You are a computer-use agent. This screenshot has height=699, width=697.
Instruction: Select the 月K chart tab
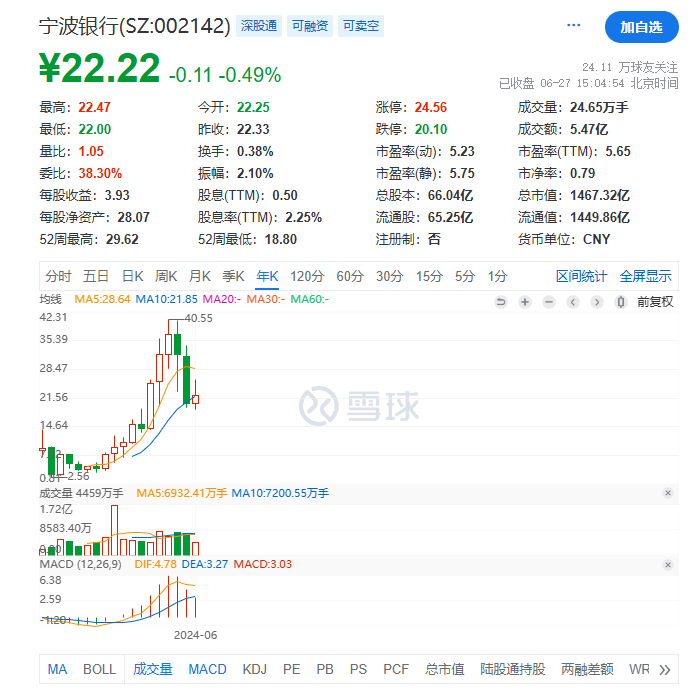point(199,276)
